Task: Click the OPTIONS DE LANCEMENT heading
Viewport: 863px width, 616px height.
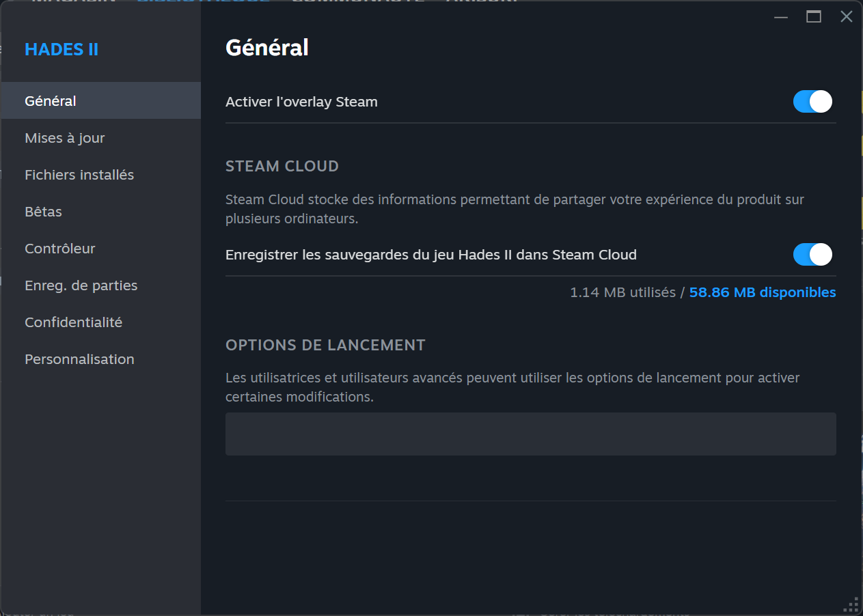Action: click(x=325, y=345)
